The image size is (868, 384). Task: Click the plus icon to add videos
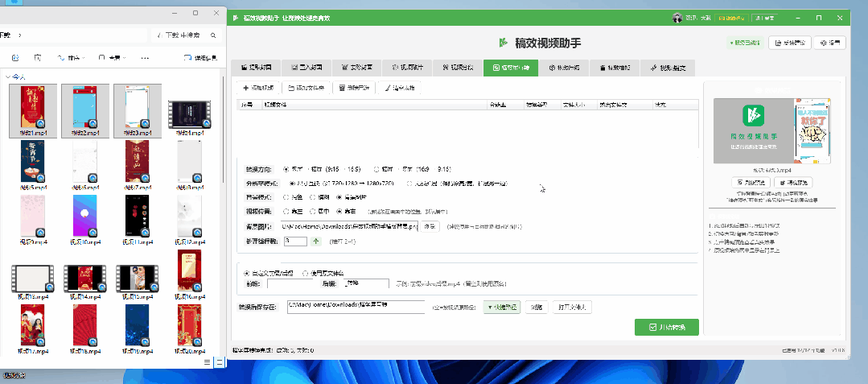point(245,88)
